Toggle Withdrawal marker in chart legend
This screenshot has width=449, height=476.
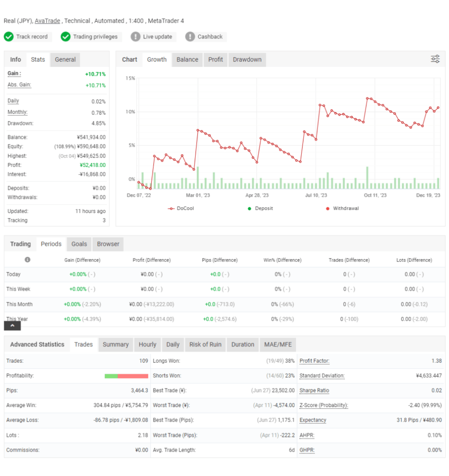click(x=342, y=208)
